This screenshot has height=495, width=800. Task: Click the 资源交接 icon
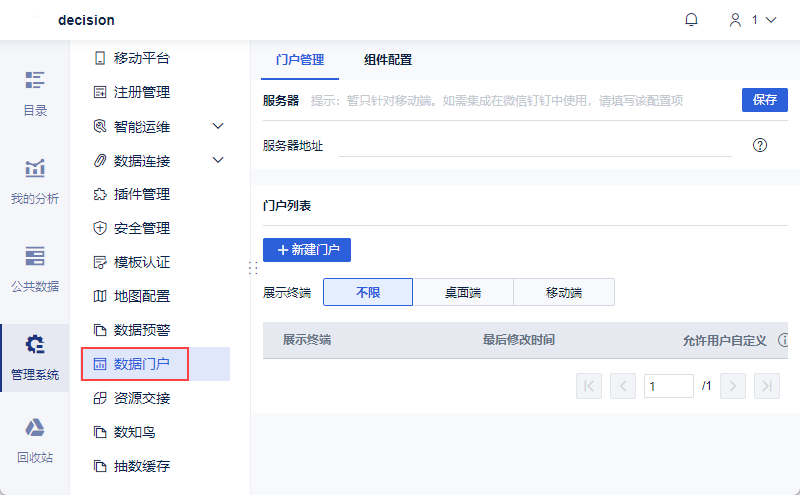click(x=100, y=398)
